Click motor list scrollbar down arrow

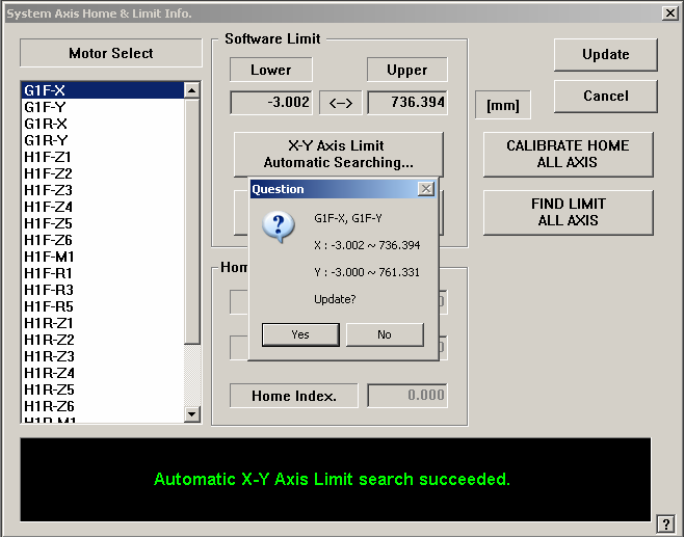192,414
